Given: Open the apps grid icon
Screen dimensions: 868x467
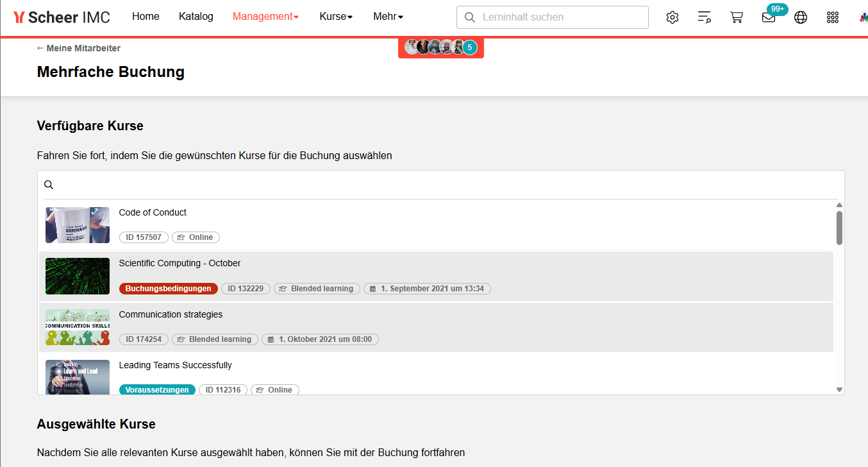Looking at the screenshot, I should coord(833,17).
